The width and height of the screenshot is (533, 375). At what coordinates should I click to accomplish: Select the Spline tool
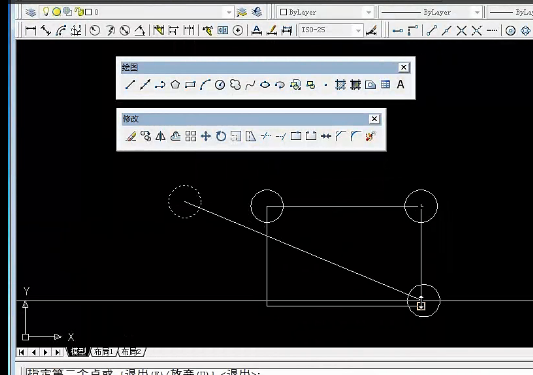point(250,85)
